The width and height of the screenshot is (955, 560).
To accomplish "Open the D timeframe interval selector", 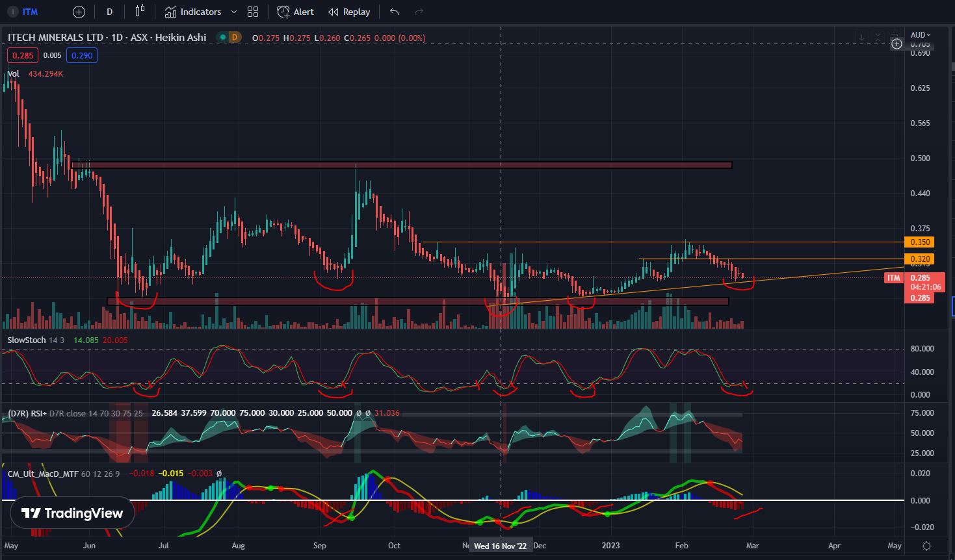I will click(109, 12).
